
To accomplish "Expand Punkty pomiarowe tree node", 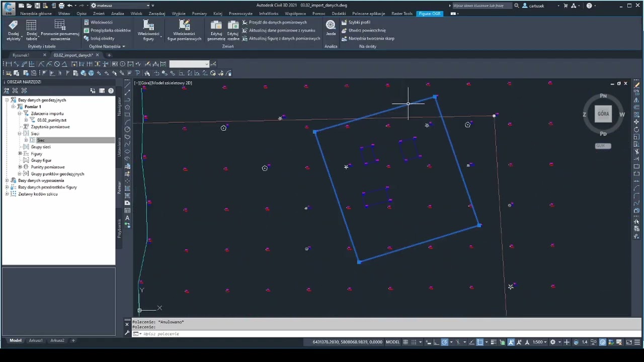I will (20, 167).
